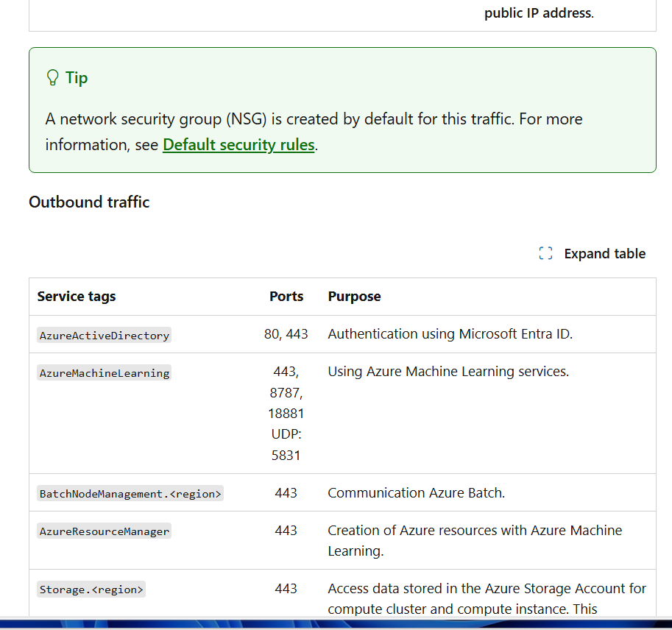Click 'Using Azure Machine Learning services.' text
The height and width of the screenshot is (630, 672).
coord(448,372)
